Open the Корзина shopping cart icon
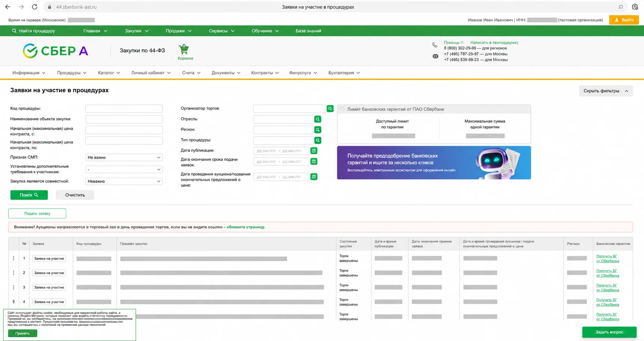Viewport: 644px width, 341px height. pos(184,49)
